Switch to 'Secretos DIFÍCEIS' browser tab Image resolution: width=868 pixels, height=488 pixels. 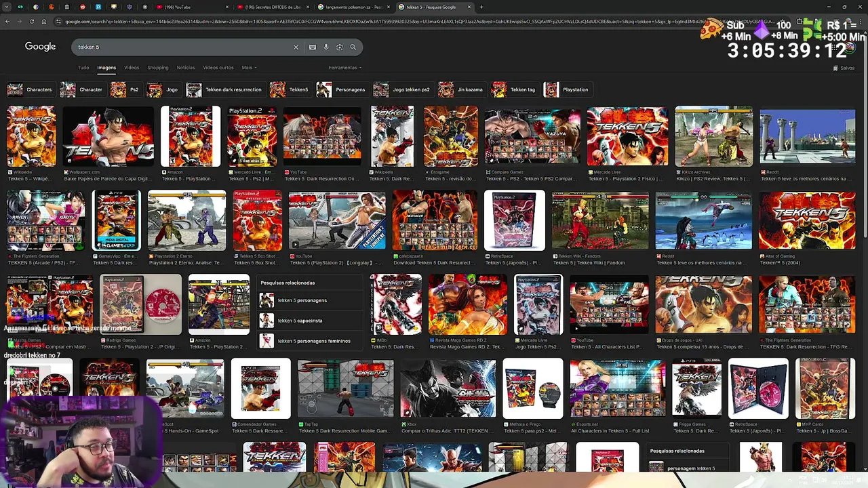[x=273, y=7]
